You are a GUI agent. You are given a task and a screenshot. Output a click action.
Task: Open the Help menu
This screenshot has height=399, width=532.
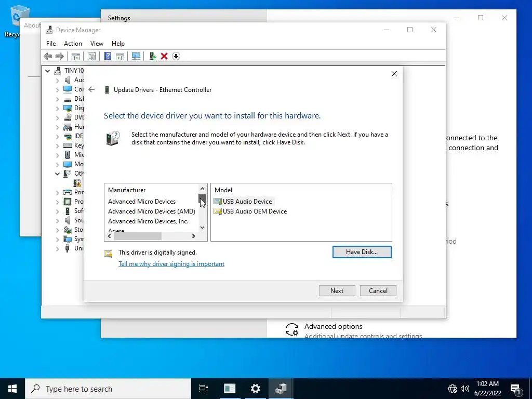pyautogui.click(x=118, y=44)
